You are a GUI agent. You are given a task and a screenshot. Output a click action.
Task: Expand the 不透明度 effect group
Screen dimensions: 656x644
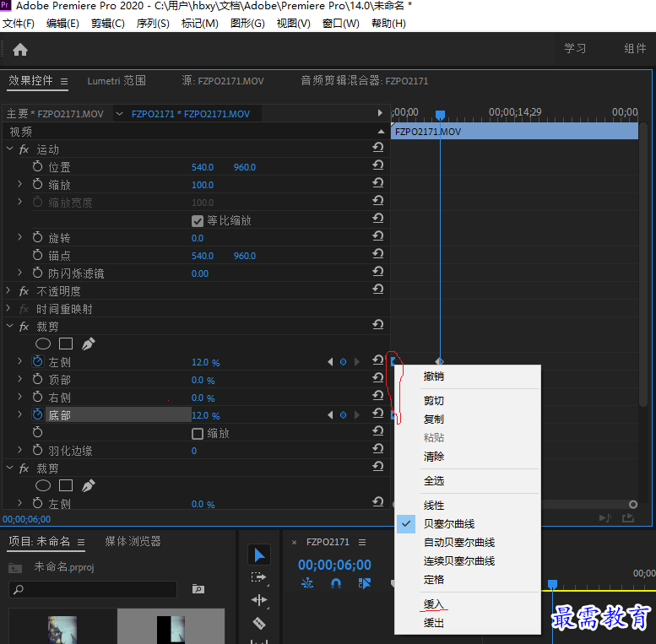point(8,290)
